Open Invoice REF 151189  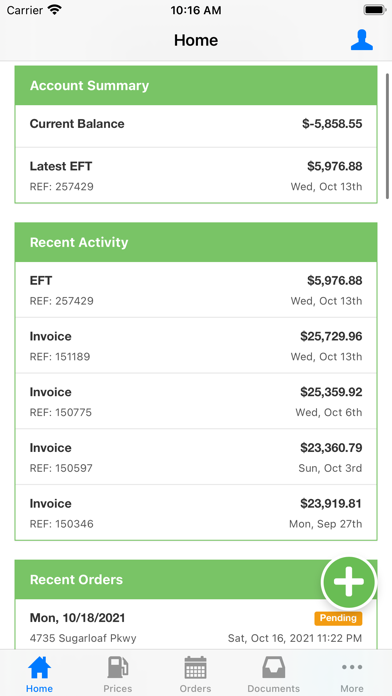[x=196, y=345]
